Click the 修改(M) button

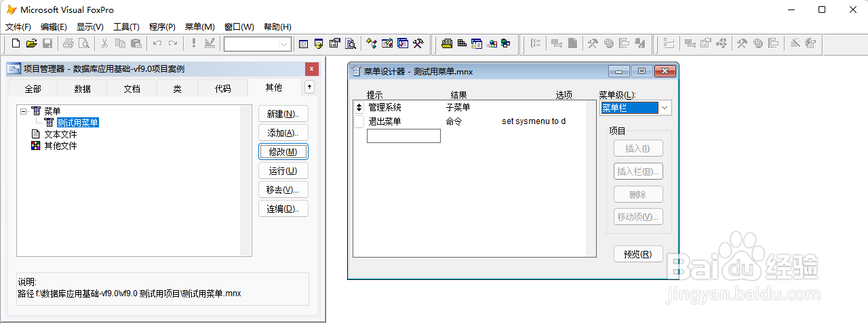click(x=283, y=152)
